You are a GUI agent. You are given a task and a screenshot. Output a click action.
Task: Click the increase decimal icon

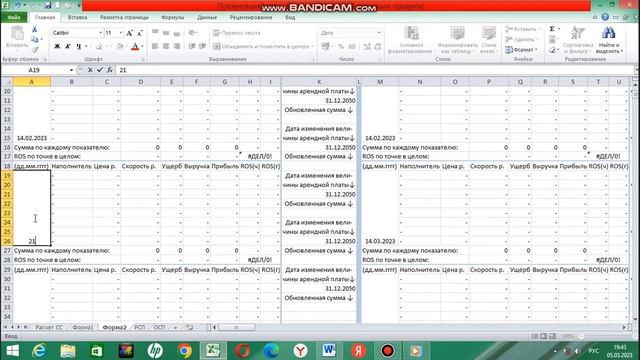(367, 47)
